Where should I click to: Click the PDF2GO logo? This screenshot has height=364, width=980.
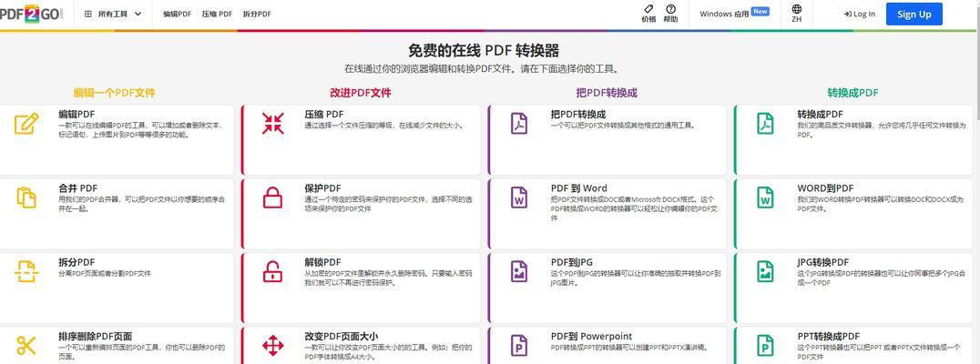pyautogui.click(x=31, y=14)
